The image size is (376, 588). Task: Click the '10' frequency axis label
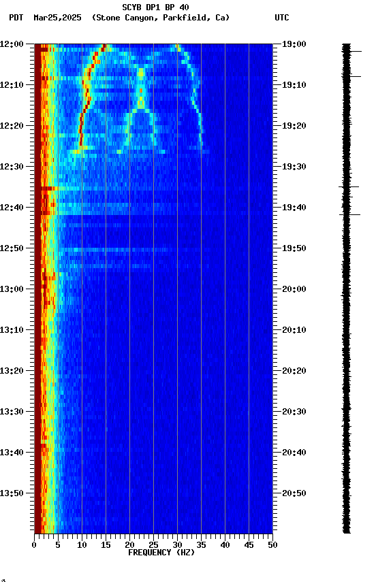coord(82,545)
